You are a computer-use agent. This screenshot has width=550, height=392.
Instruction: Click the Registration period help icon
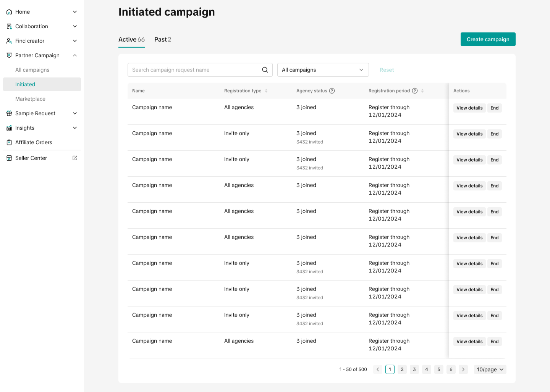[415, 91]
